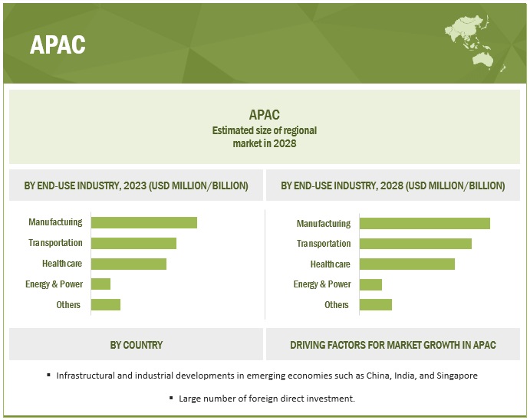Click the foreign direct investment bullet text

[x=267, y=399]
